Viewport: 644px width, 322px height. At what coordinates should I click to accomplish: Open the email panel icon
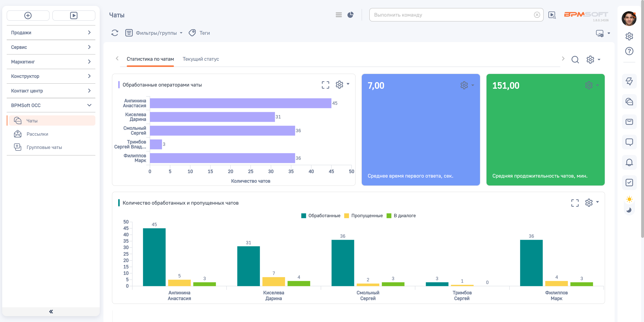point(629,122)
